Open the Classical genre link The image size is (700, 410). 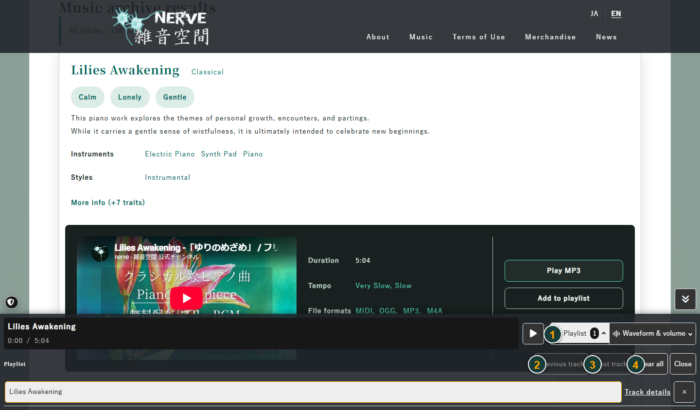(x=207, y=72)
